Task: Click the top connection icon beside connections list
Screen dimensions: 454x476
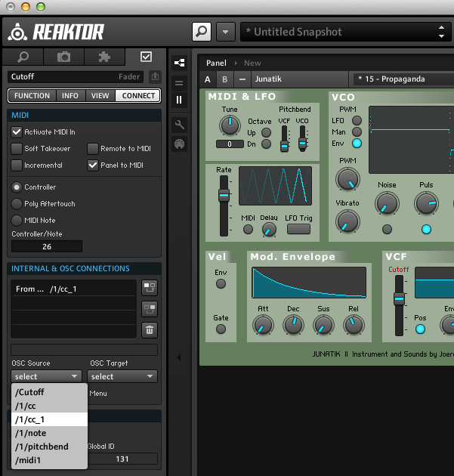Action: [x=150, y=287]
